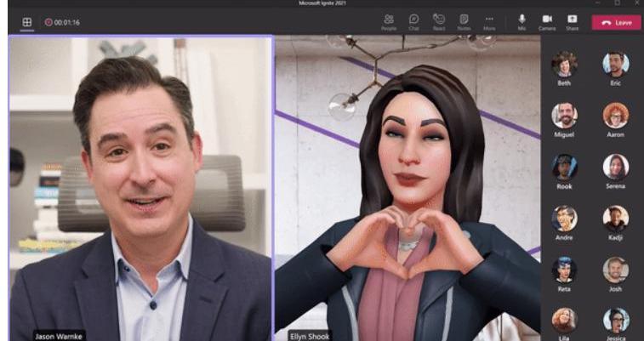Screen dimensions: 644x341
Task: Maximize the Teams meeting window
Action: (617, 3)
